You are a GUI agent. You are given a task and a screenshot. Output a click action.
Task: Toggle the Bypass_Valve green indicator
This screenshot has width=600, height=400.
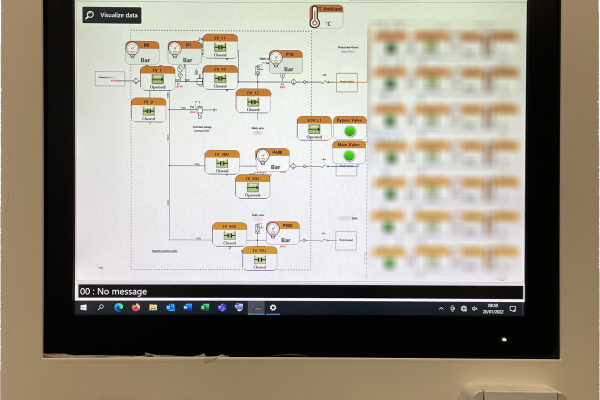click(x=350, y=131)
